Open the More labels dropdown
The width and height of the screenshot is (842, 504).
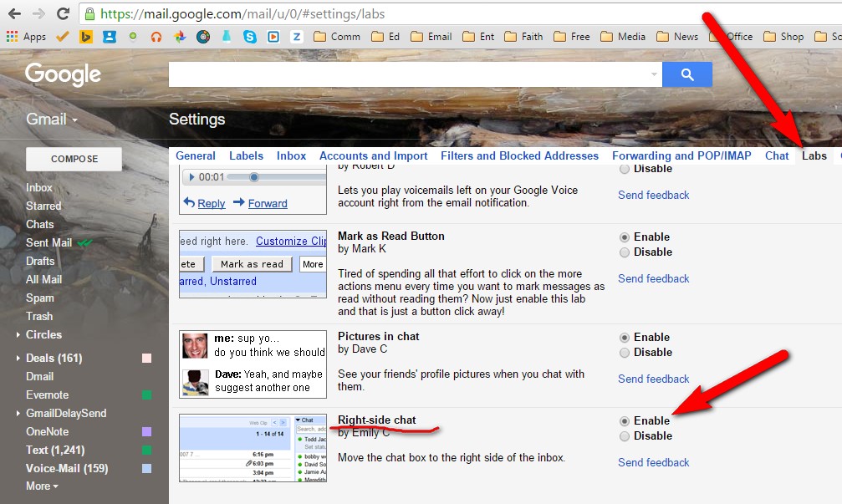pos(38,486)
